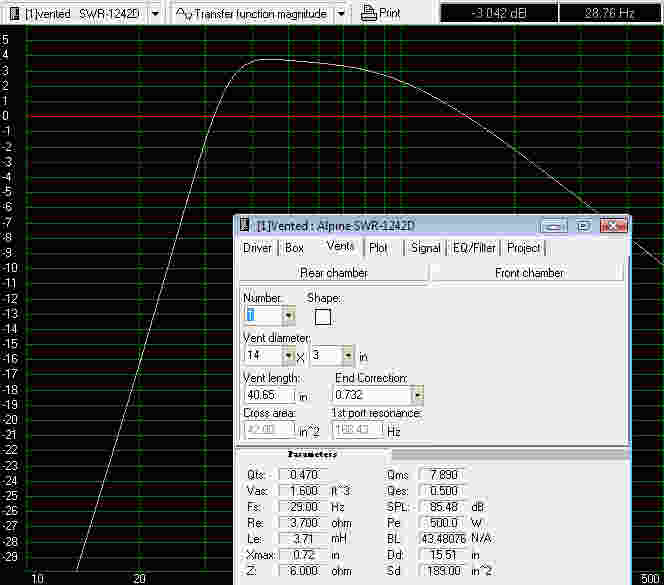The height and width of the screenshot is (585, 664).
Task: Select the Rear chamber button
Action: click(333, 273)
